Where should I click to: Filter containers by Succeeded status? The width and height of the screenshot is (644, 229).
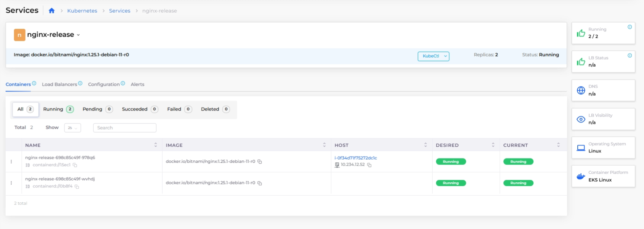click(x=140, y=109)
